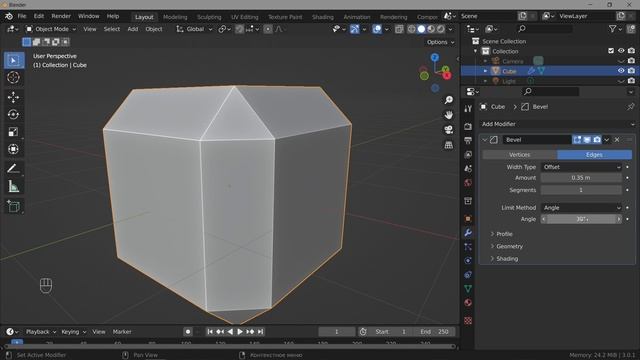Open the Edit menu
The image size is (640, 360).
[39, 16]
